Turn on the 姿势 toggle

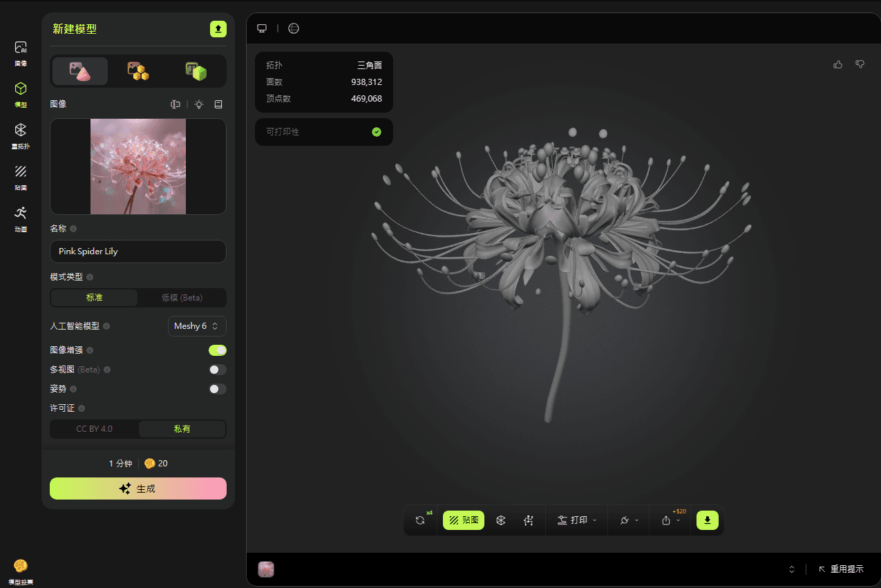point(217,389)
